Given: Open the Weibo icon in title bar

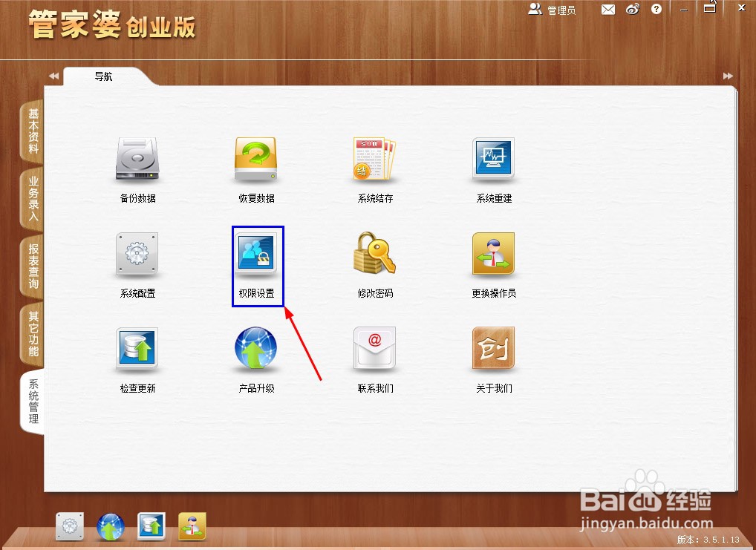Looking at the screenshot, I should tap(633, 9).
